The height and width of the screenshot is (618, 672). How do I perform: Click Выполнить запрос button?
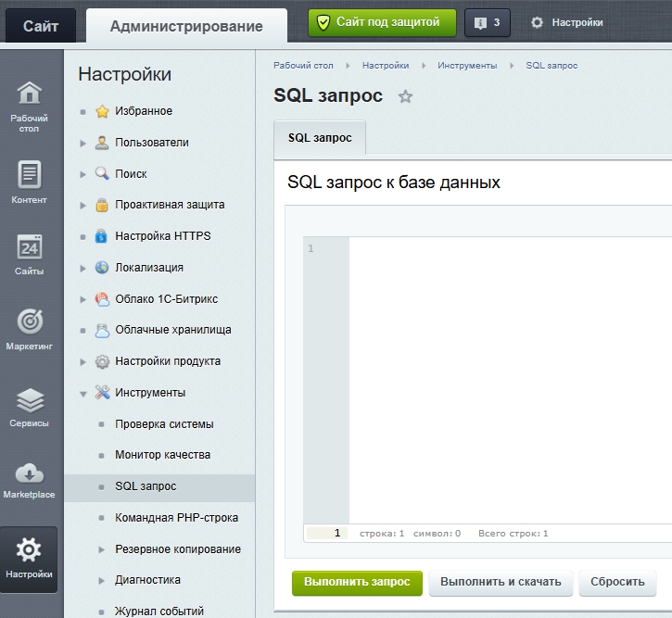(357, 582)
